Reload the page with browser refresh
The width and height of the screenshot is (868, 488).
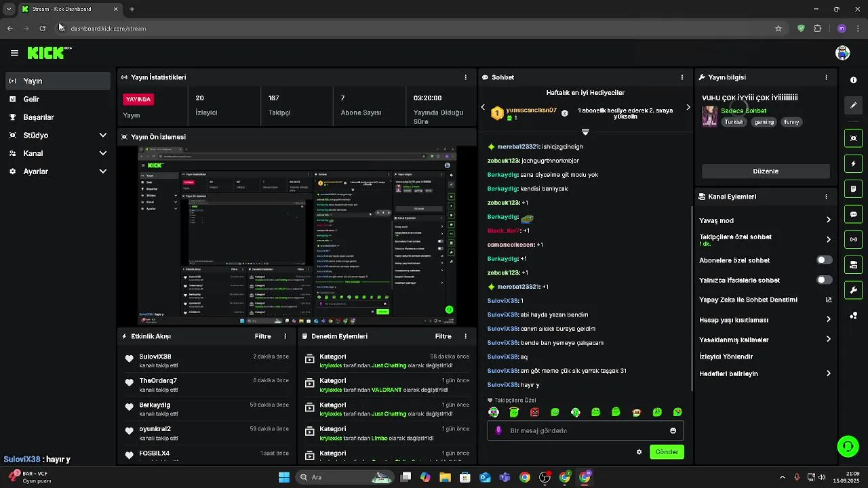click(x=42, y=28)
